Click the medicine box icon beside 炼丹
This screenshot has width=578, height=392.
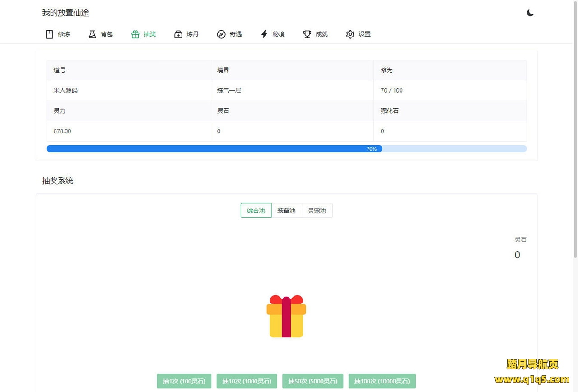tap(178, 34)
